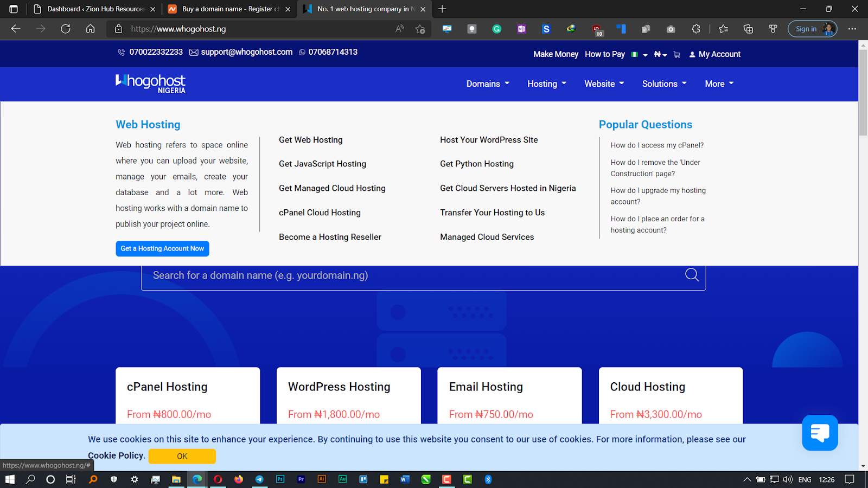Open the Skype extension in the toolbar
Screen dimensions: 868x488
[546, 29]
